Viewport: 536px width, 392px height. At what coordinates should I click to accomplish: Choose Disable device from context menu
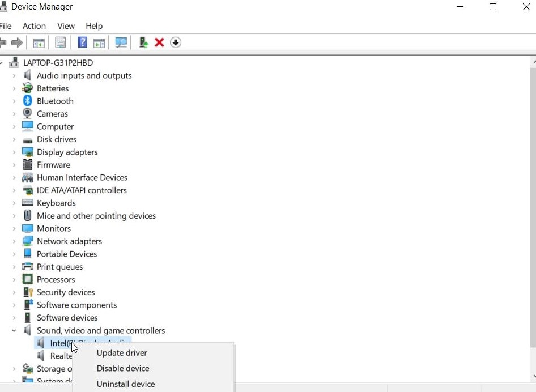(123, 368)
